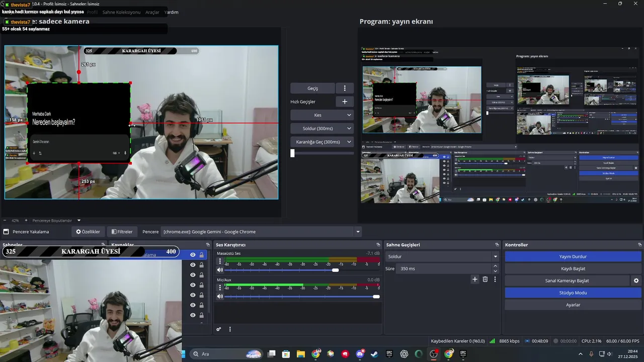Open Microsoft Store from the taskbar
Screen dimensions: 644x362
click(286, 354)
